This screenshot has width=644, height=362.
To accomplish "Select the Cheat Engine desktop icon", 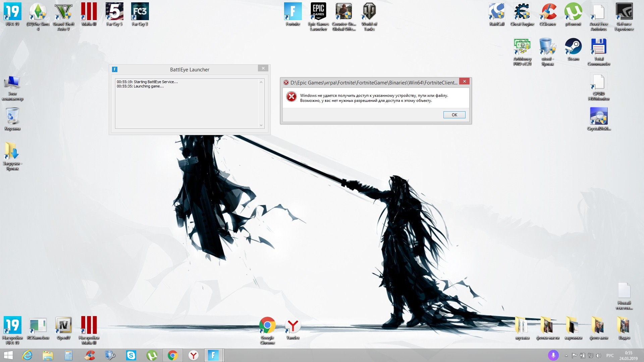I will [x=522, y=14].
